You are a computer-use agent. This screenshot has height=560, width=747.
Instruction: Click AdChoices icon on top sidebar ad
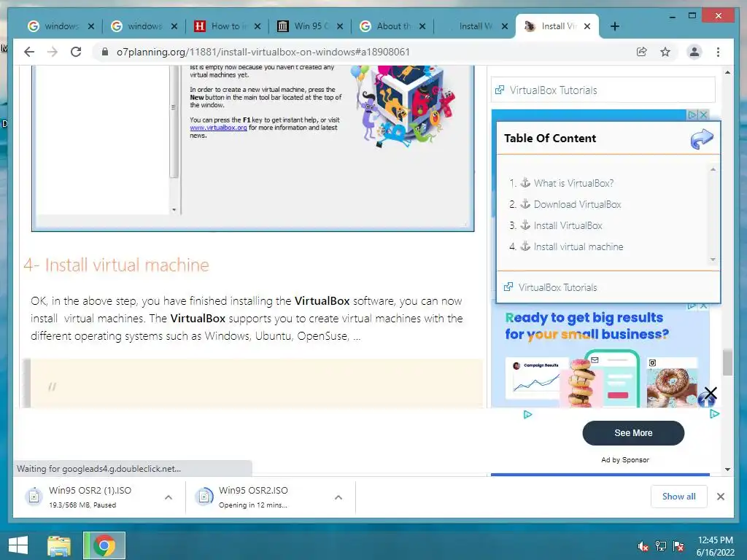692,114
